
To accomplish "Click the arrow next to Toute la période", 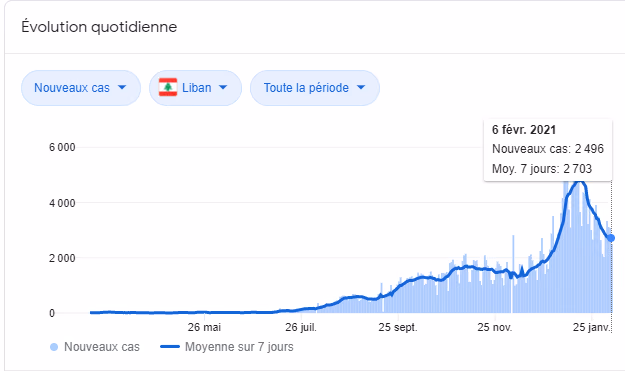I will point(361,87).
